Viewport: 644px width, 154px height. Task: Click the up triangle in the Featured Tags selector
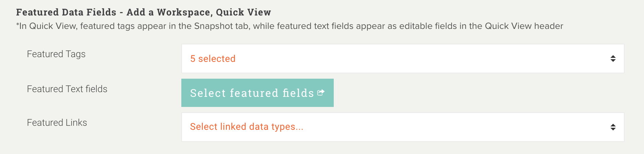[613, 56]
